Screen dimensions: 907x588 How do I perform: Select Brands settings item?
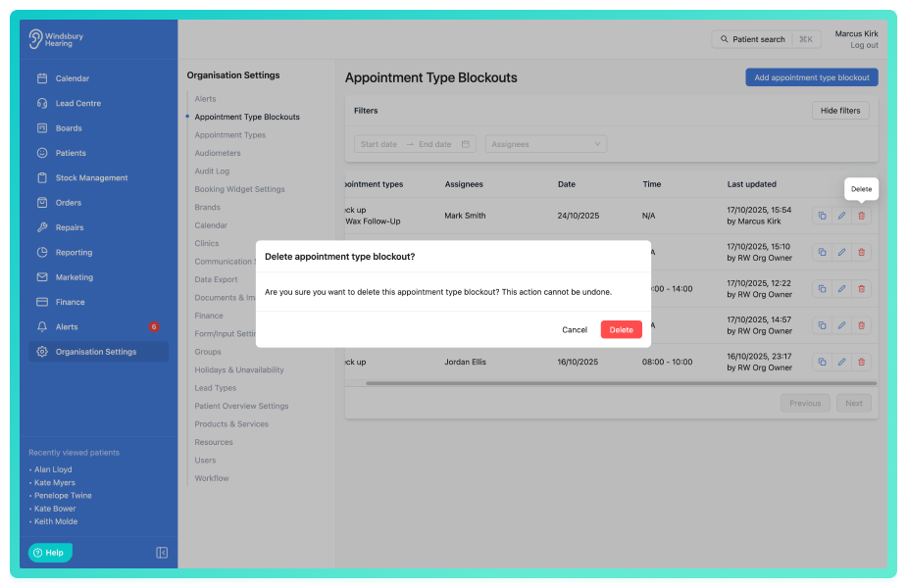coord(207,207)
